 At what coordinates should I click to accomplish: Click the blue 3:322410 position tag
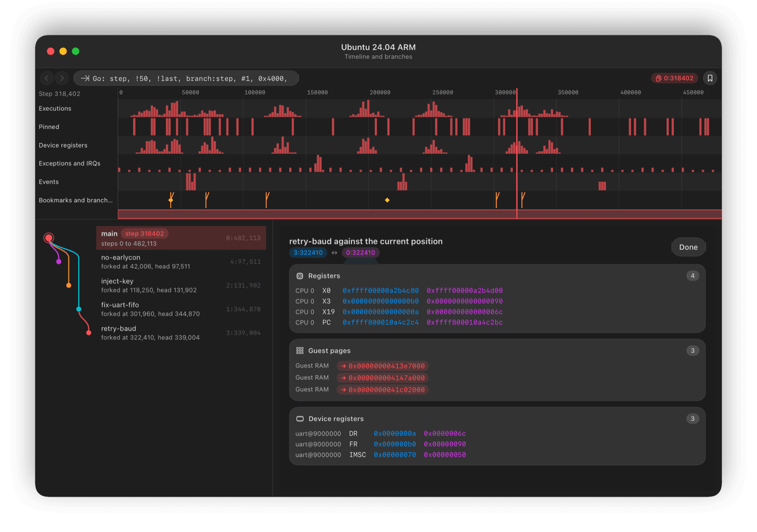pos(308,253)
